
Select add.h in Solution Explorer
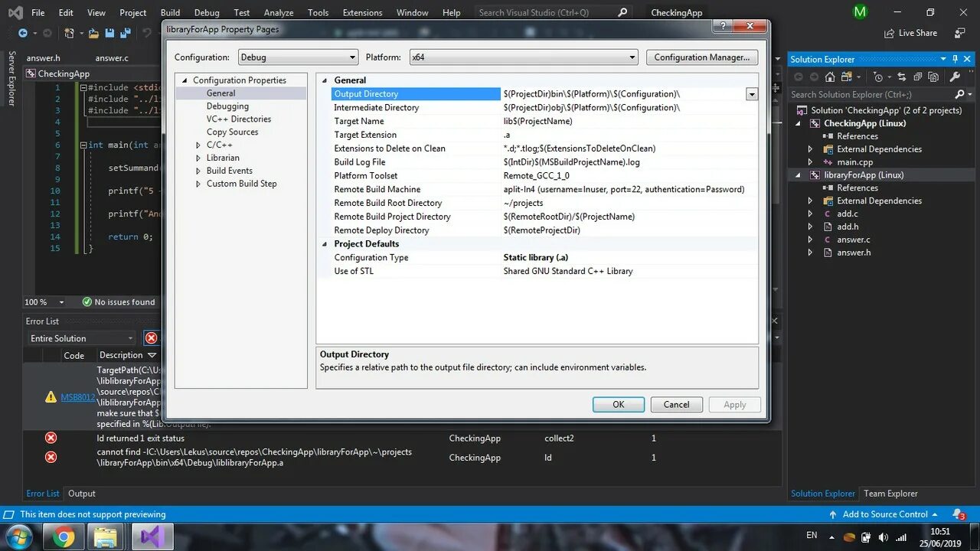(848, 227)
